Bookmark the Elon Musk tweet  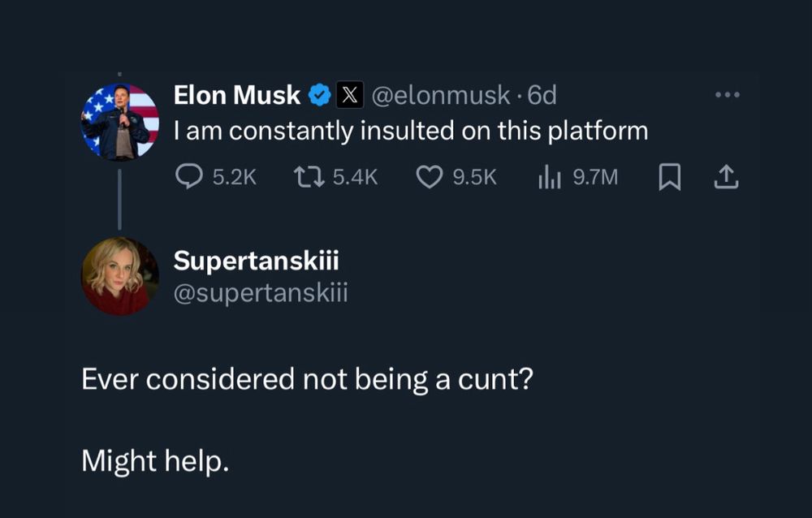pyautogui.click(x=669, y=177)
